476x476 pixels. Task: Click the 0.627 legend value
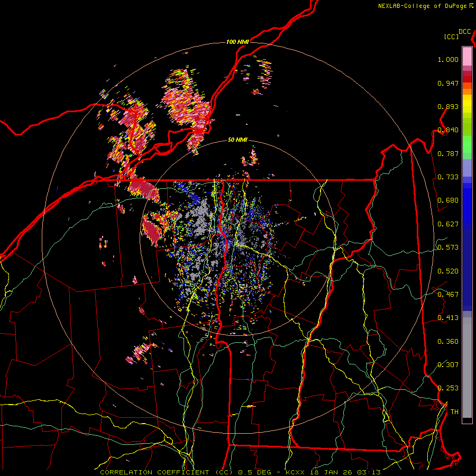[448, 224]
